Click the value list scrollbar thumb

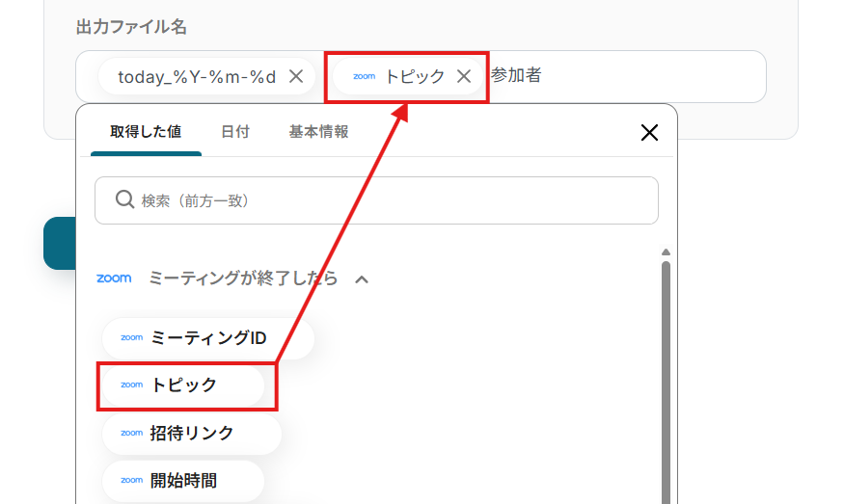pos(666,382)
